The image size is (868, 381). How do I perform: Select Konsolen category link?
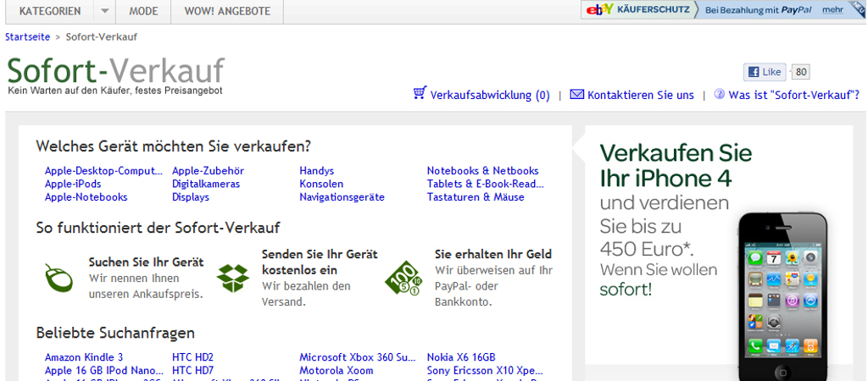321,184
